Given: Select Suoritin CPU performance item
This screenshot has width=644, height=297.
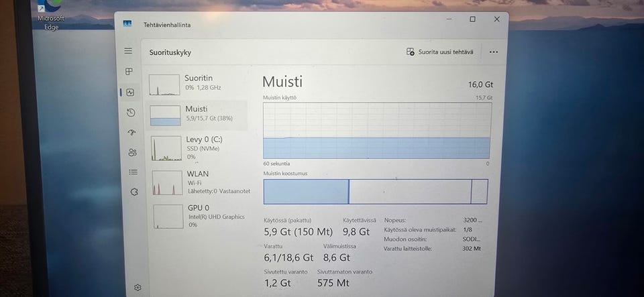Looking at the screenshot, I should tap(197, 84).
